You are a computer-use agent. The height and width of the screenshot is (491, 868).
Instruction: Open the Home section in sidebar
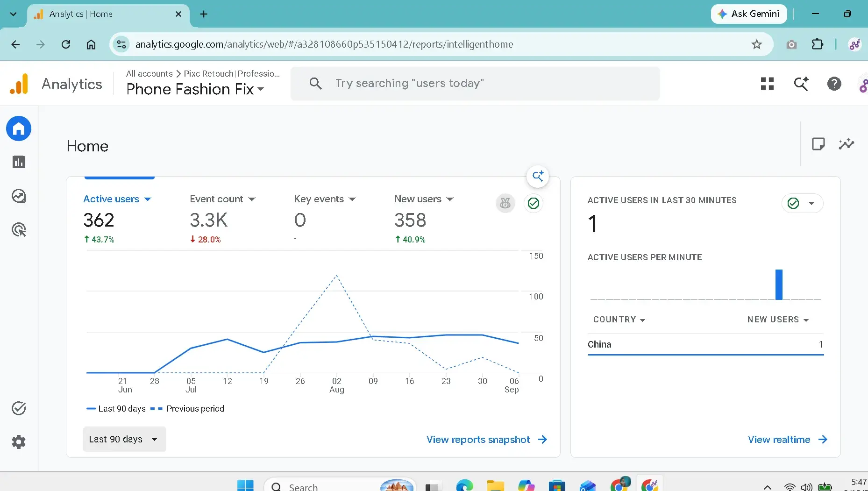pos(19,128)
